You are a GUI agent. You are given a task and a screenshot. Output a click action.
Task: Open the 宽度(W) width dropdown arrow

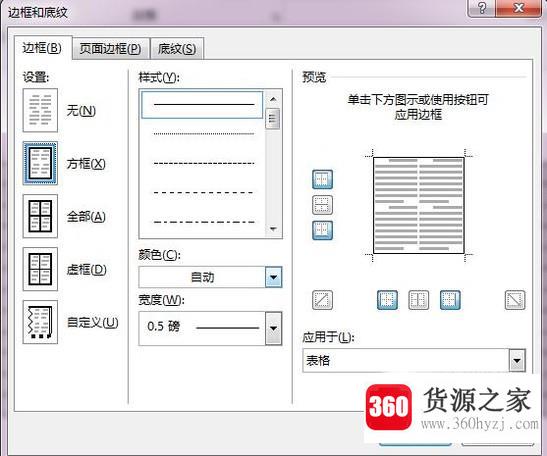(273, 328)
